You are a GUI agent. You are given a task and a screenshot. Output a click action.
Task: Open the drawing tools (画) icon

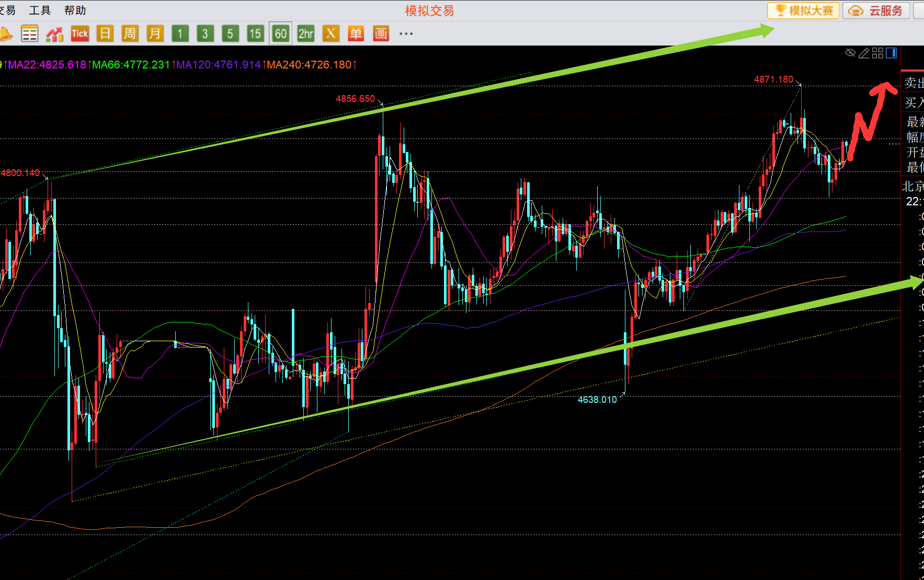pyautogui.click(x=381, y=34)
